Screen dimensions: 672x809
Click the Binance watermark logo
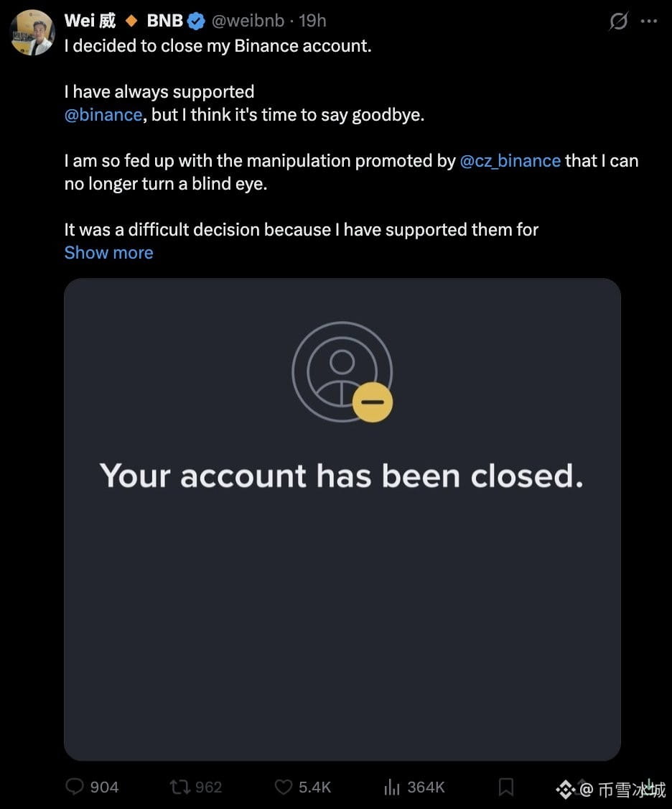(565, 790)
